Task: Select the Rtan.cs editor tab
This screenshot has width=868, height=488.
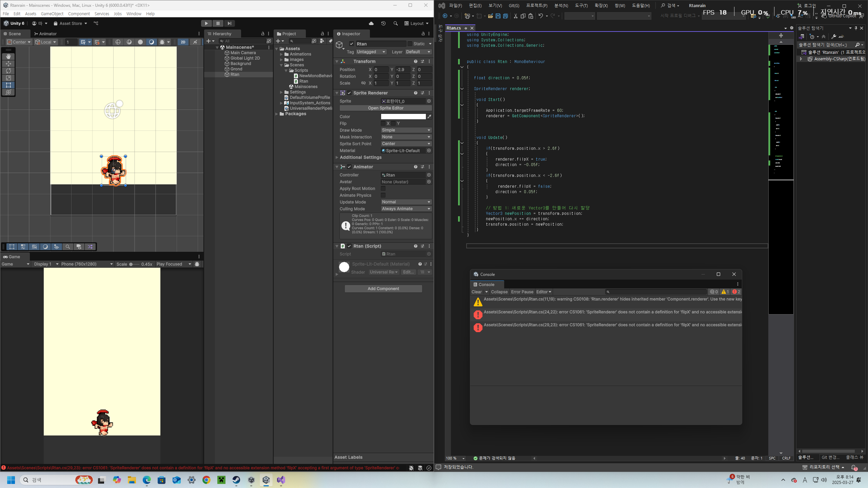Action: point(454,28)
